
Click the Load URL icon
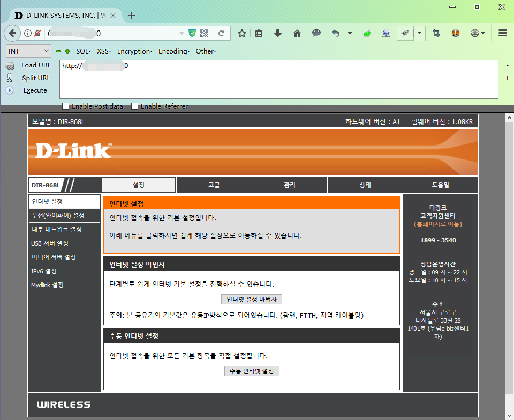(x=10, y=66)
